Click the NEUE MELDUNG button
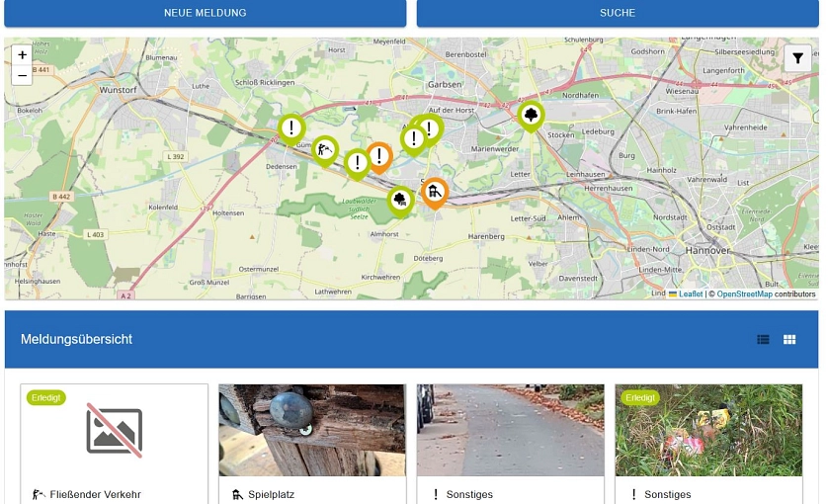The height and width of the screenshot is (504, 828). click(x=206, y=13)
